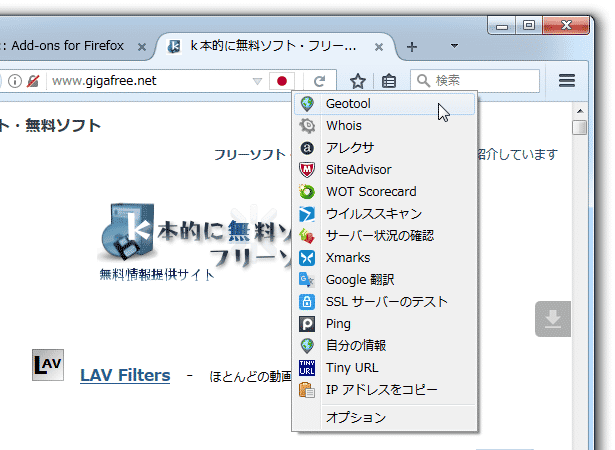This screenshot has height=450, width=615.
Task: Click the Geotool globe icon
Action: point(307,104)
